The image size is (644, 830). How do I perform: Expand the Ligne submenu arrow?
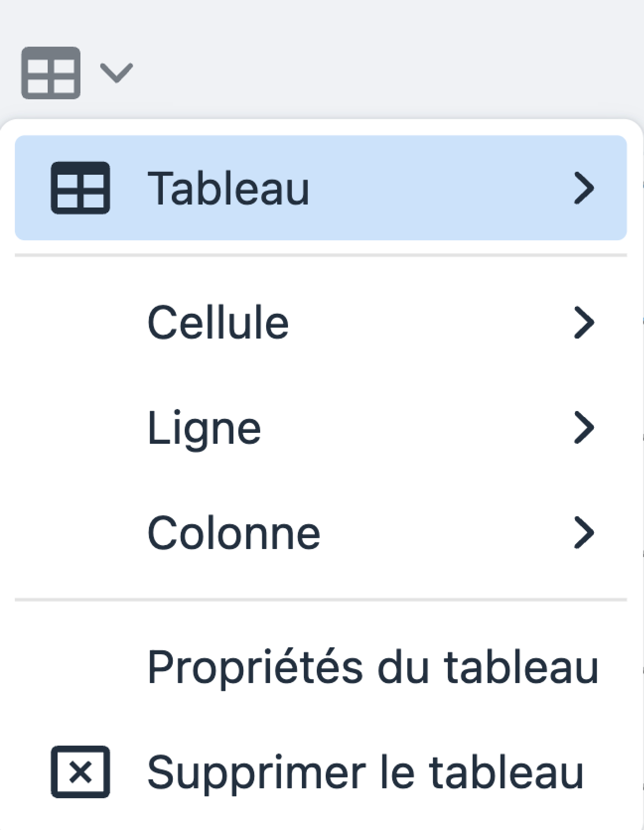tap(584, 427)
